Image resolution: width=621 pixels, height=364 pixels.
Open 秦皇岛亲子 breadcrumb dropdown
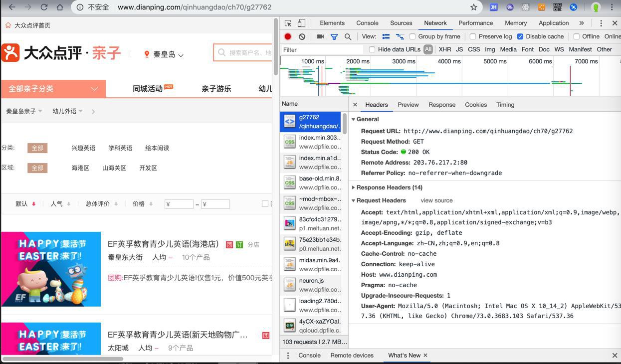point(24,111)
